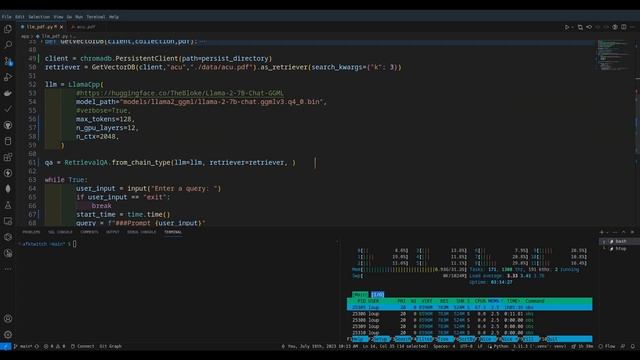Open Git Graph from status bar
The image size is (640, 360).
(110, 346)
